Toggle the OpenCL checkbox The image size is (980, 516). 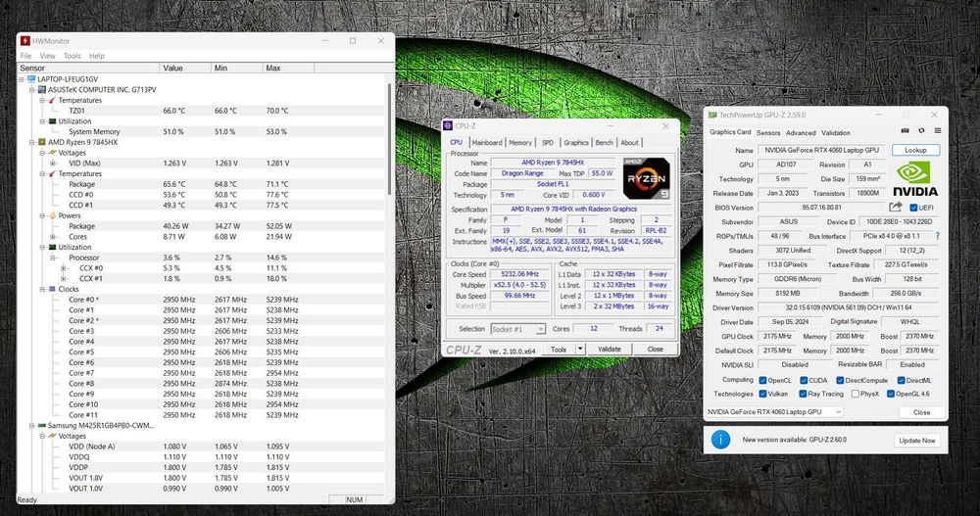point(762,381)
